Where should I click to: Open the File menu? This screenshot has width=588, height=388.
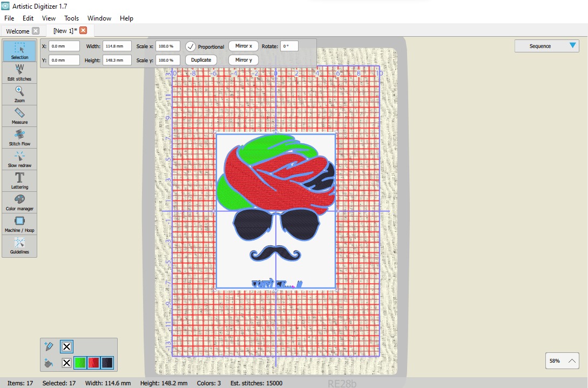pyautogui.click(x=9, y=18)
